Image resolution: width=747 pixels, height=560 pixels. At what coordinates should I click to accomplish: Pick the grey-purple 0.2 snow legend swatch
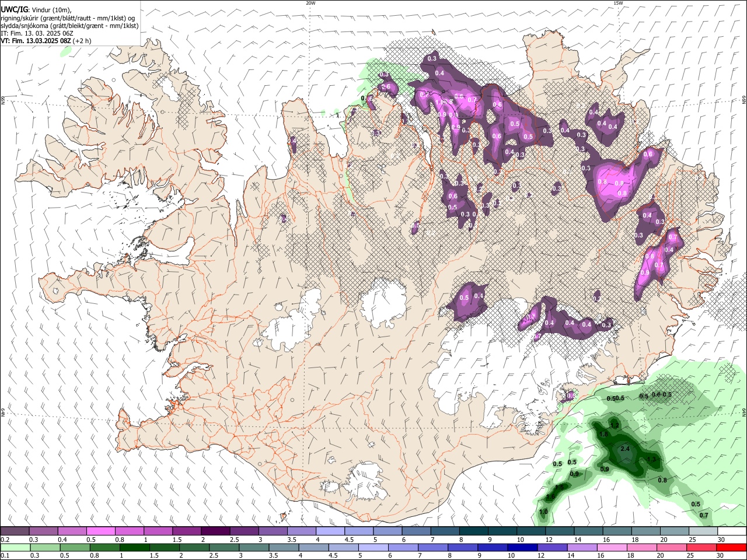[15, 531]
